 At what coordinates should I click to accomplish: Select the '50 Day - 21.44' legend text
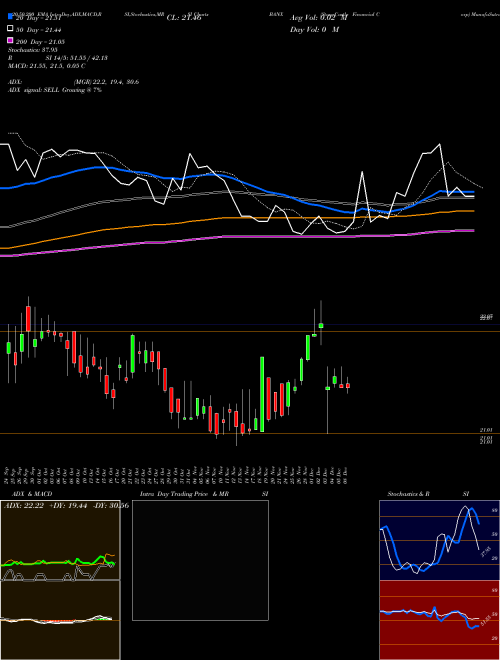coord(39,29)
